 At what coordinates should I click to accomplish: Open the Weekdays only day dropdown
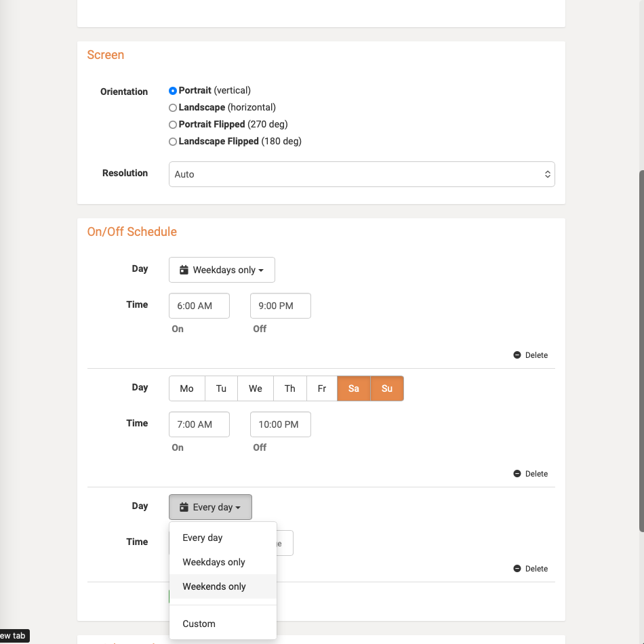tap(222, 270)
